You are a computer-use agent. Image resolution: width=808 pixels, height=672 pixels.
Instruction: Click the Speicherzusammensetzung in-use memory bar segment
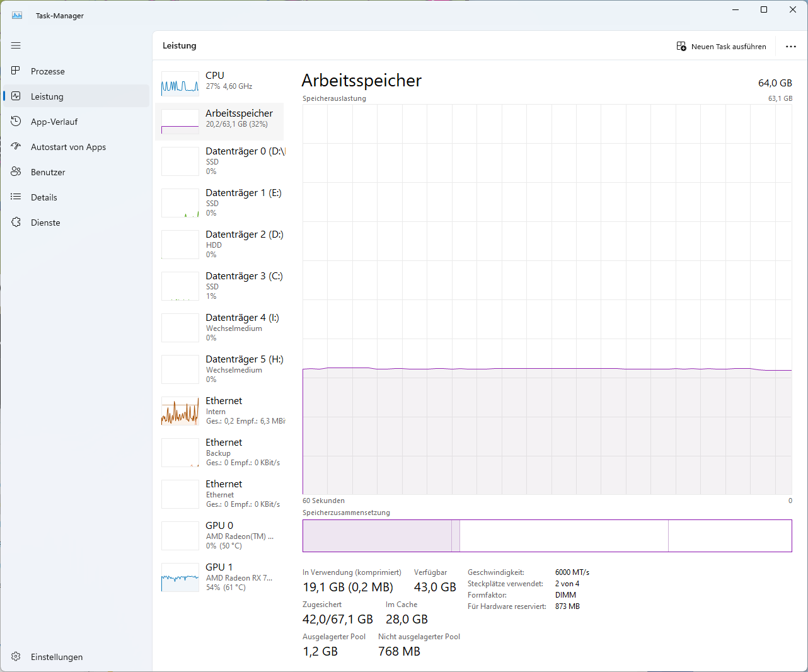(378, 536)
